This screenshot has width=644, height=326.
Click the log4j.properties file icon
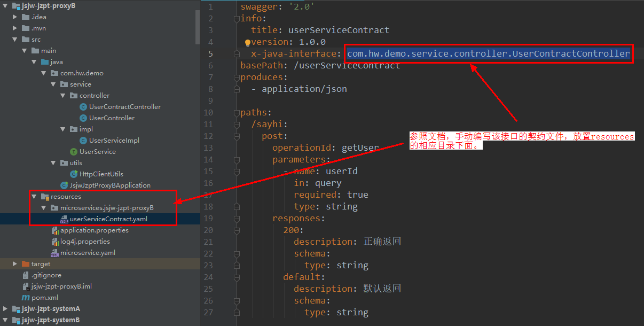point(54,241)
